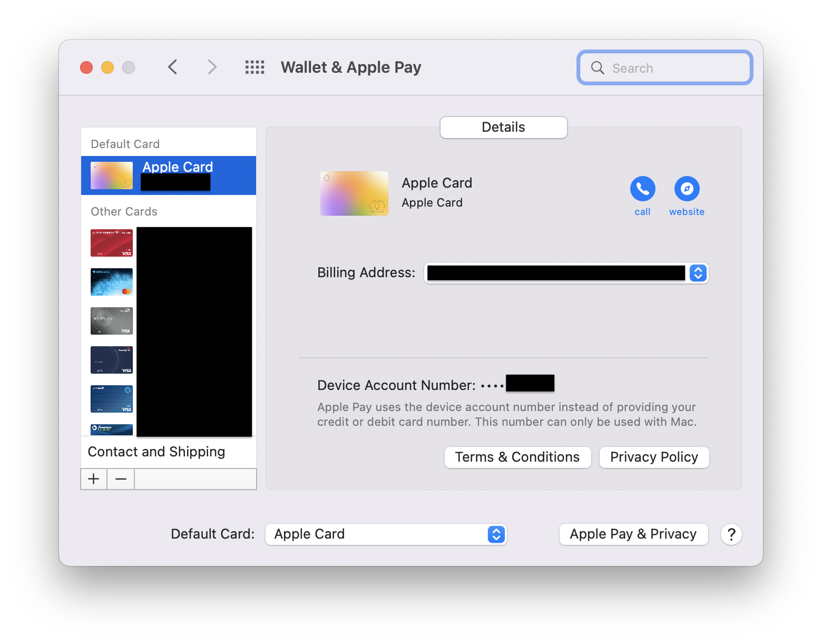
Task: Open Terms & Conditions
Action: 517,457
